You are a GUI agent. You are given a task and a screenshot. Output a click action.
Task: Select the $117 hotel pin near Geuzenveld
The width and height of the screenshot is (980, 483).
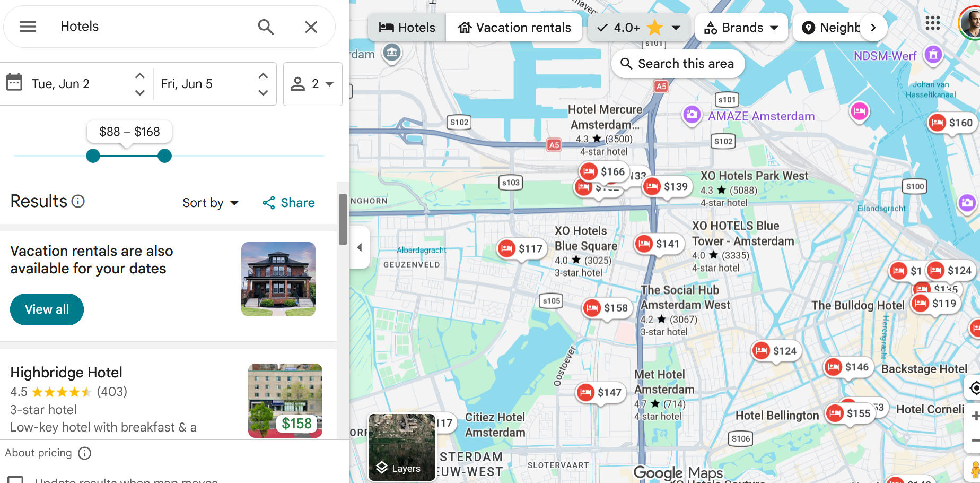coord(521,248)
